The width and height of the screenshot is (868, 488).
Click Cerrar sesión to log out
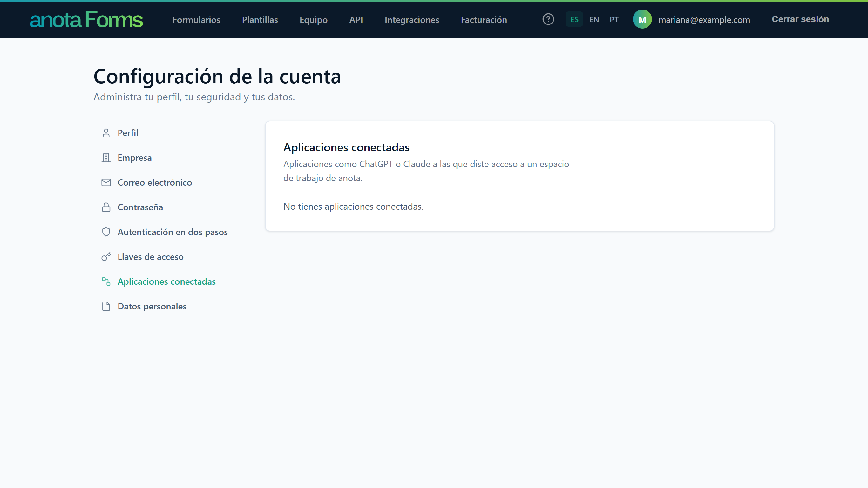pos(800,19)
